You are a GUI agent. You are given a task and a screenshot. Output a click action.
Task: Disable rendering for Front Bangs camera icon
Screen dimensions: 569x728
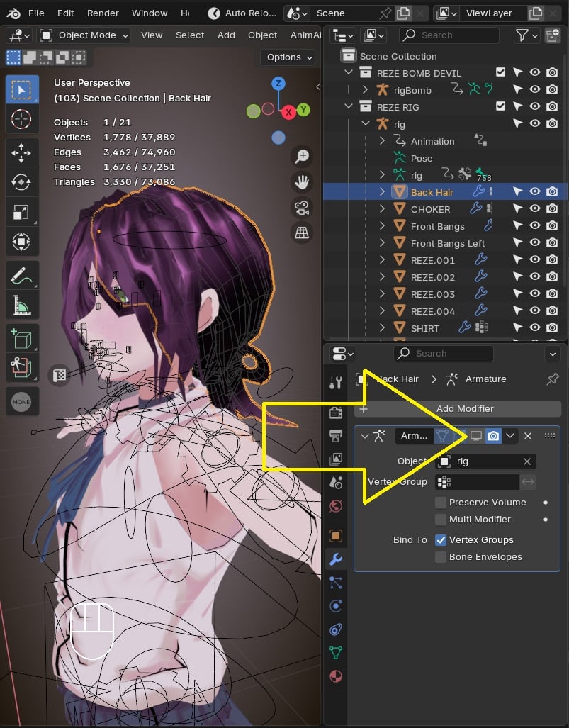coord(552,225)
